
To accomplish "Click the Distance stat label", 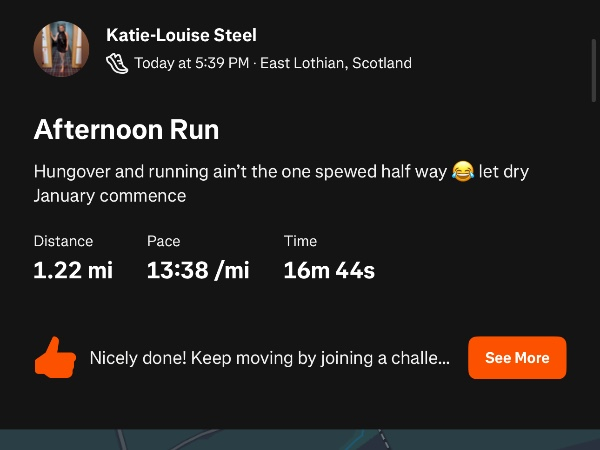I will coord(63,241).
